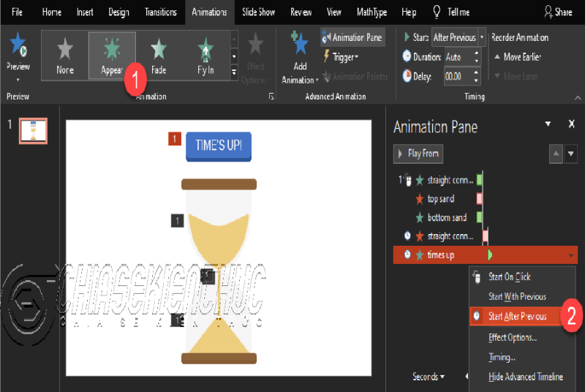Click green timeline marker of times up

coord(490,255)
